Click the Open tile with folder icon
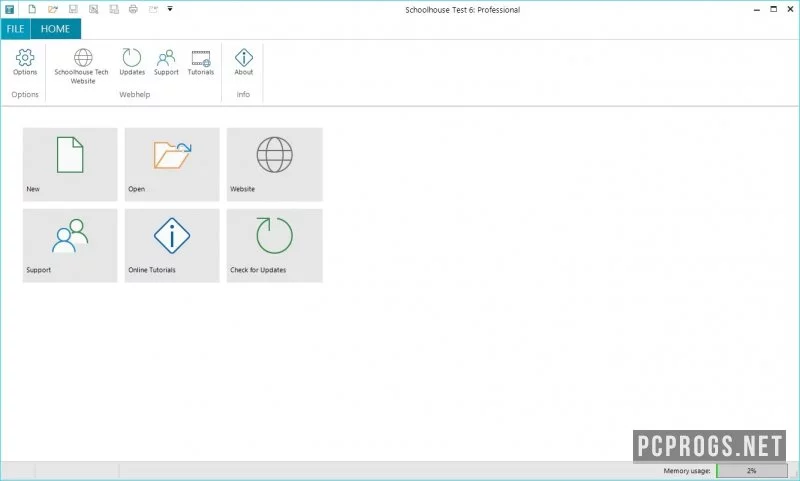This screenshot has width=800, height=481. 172,164
